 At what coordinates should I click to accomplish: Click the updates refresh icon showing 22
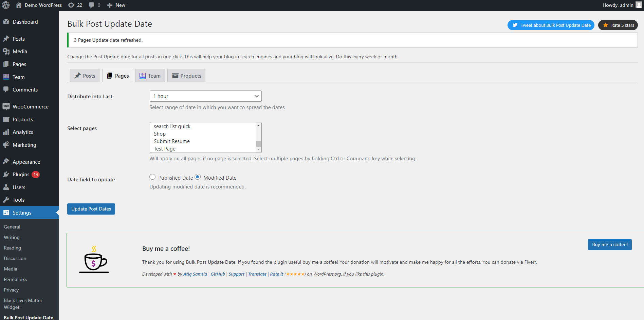pyautogui.click(x=71, y=5)
